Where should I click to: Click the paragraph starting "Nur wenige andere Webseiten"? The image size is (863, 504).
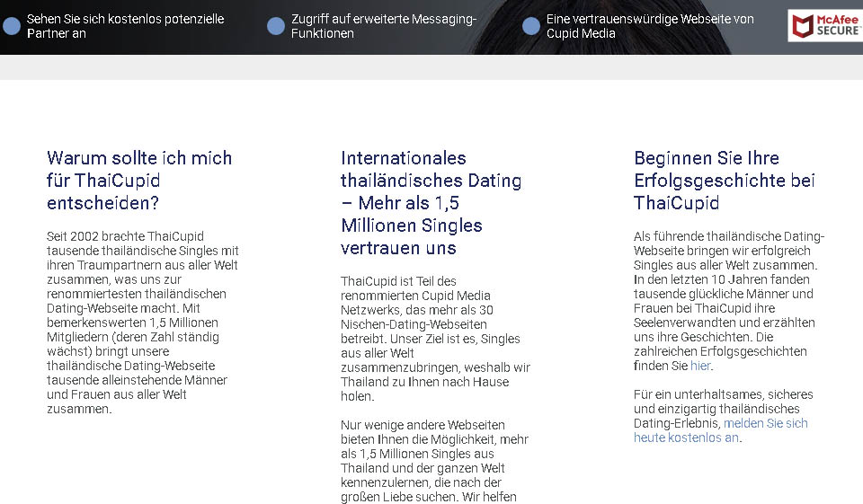(x=434, y=461)
